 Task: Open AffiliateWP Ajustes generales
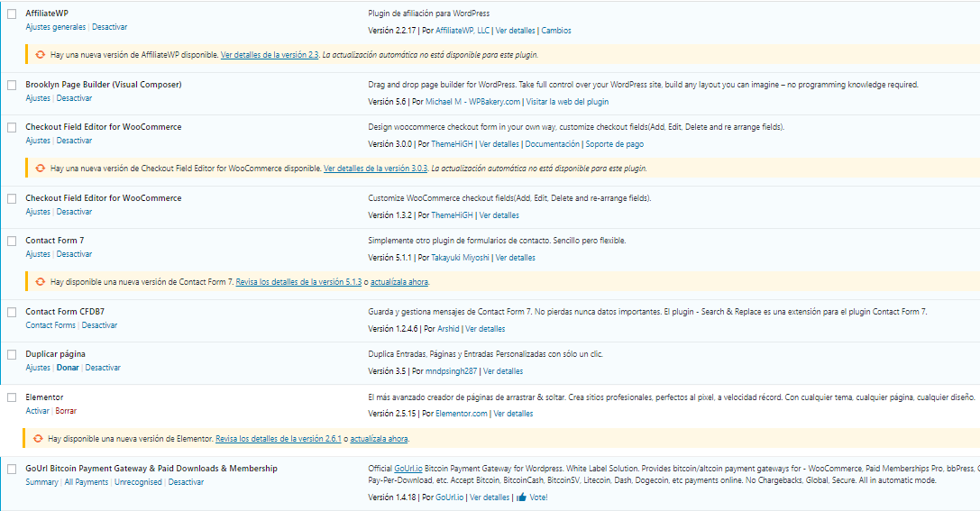(56, 27)
